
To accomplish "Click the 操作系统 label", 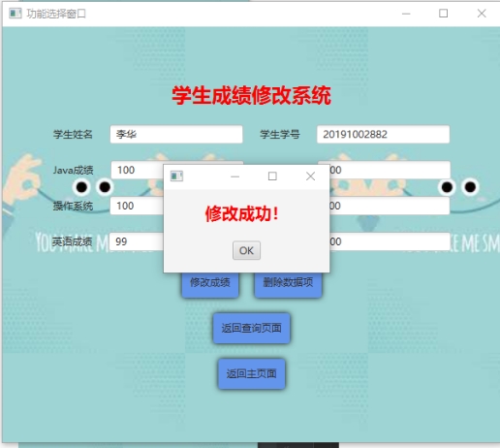I will (73, 206).
